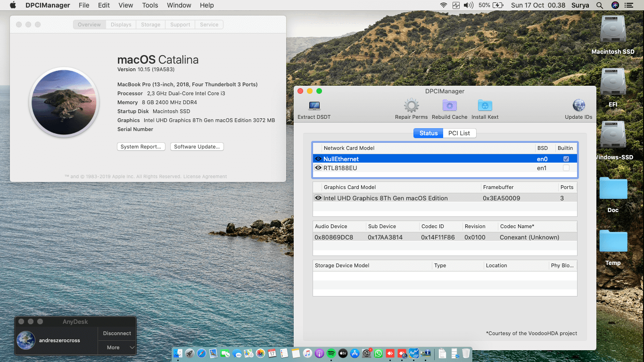
Task: Open the Temp folder on the desktop
Action: [x=613, y=241]
